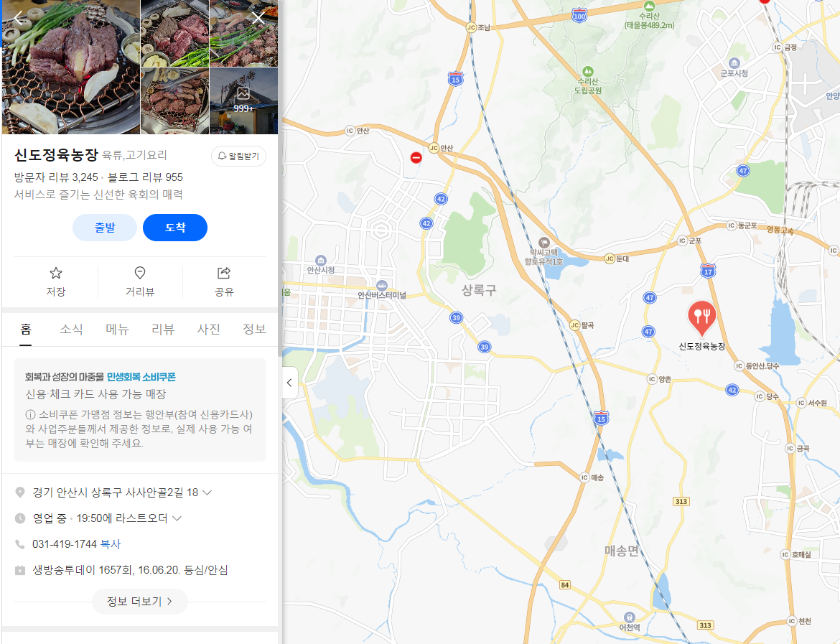The width and height of the screenshot is (840, 644).
Task: Click the 수리산 도립공원 park icon
Action: (x=588, y=71)
